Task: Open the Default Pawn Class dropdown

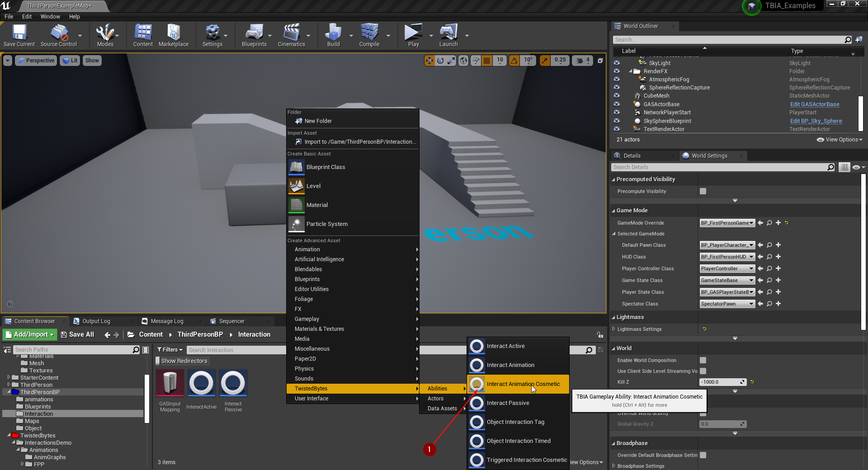Action: point(727,245)
